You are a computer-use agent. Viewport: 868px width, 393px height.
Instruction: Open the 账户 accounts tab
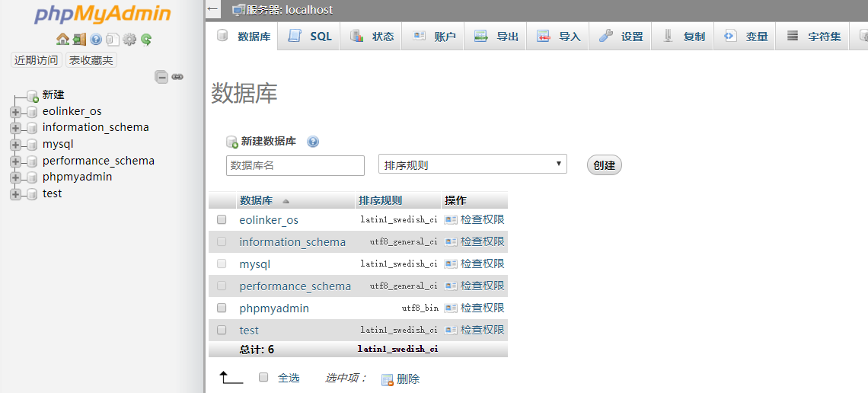433,37
